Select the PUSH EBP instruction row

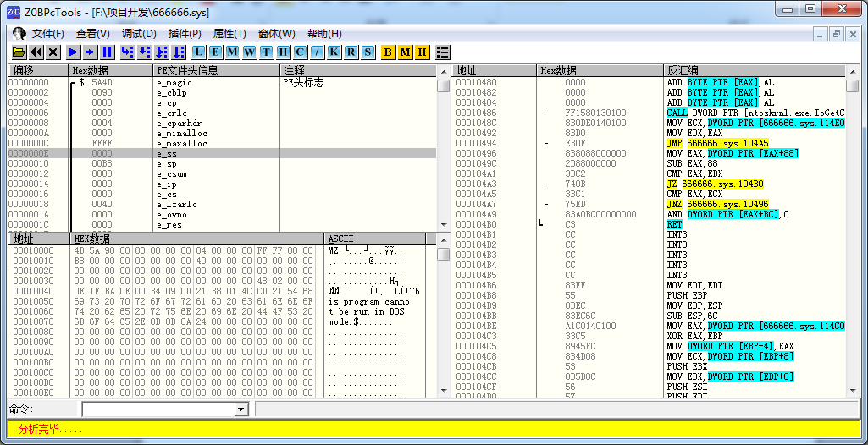click(x=650, y=295)
